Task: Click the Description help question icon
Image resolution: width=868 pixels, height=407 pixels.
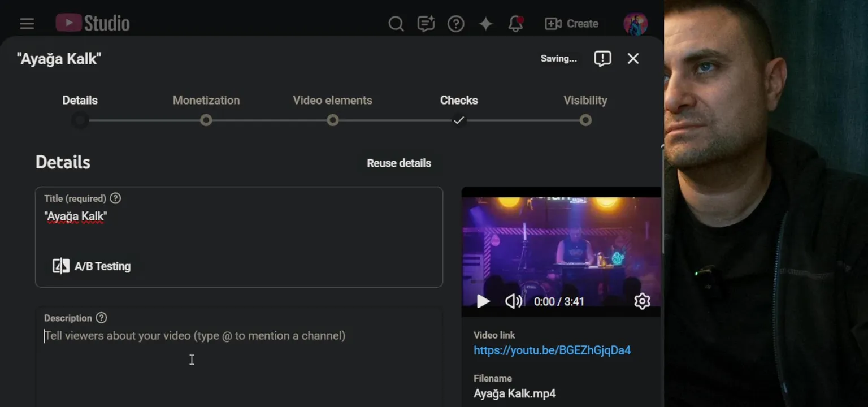Action: [101, 318]
